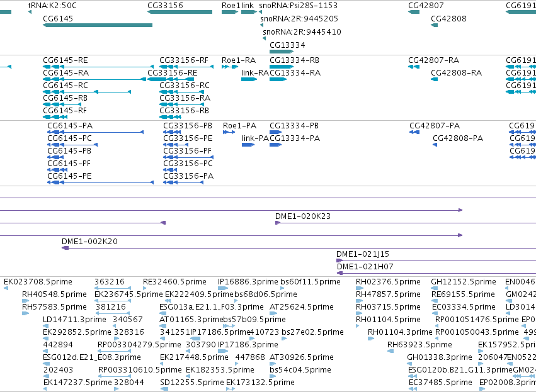Click transcript CG33156-RB label

184,111
